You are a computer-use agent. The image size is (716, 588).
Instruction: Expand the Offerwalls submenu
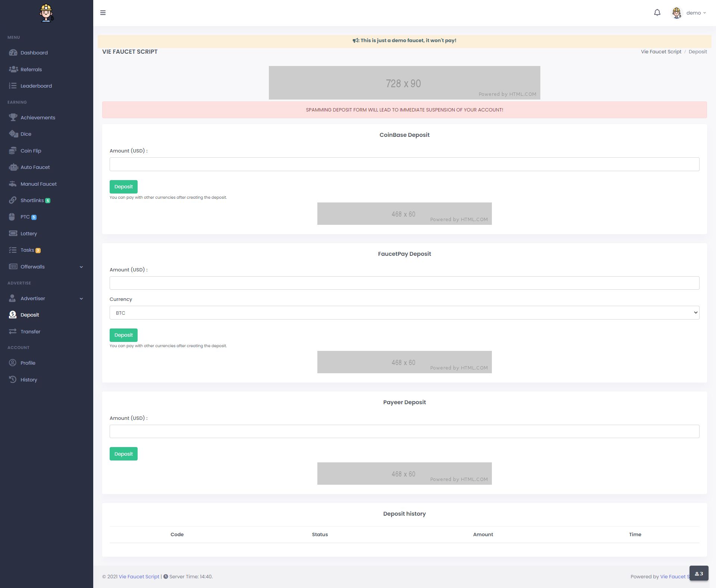(81, 267)
